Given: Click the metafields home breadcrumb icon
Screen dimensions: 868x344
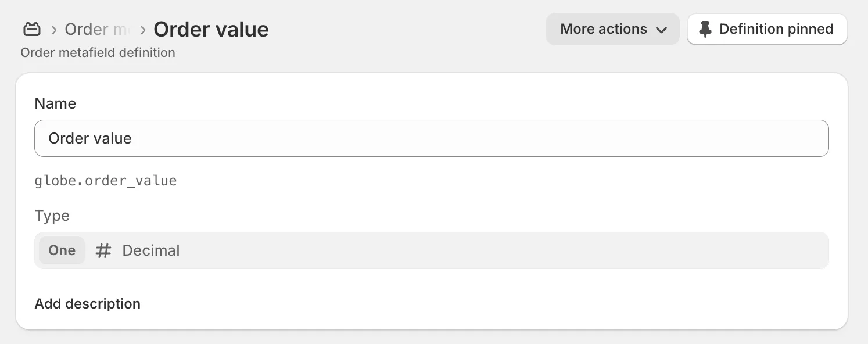Looking at the screenshot, I should coord(32,29).
